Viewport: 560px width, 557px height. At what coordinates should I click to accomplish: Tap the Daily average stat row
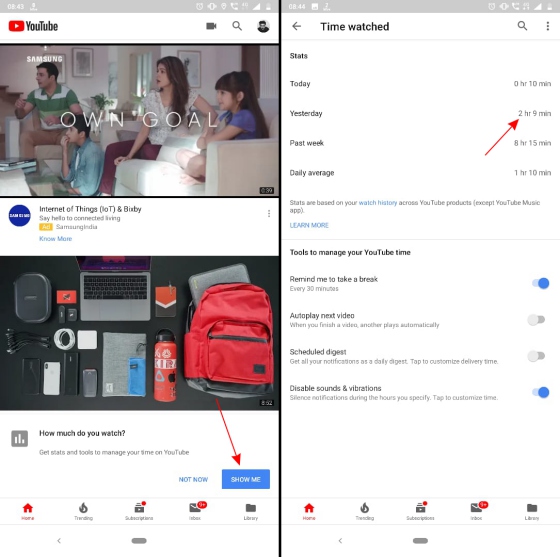pyautogui.click(x=420, y=173)
